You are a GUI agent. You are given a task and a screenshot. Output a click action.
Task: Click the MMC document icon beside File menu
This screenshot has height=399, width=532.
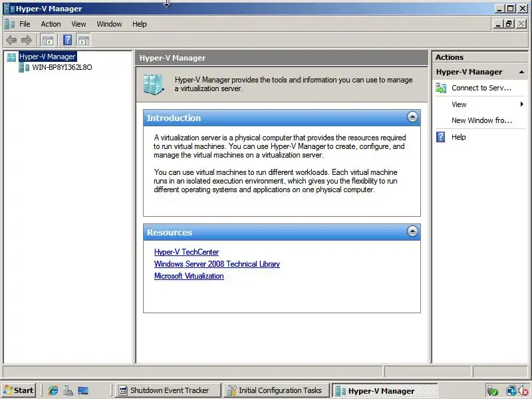tap(9, 24)
